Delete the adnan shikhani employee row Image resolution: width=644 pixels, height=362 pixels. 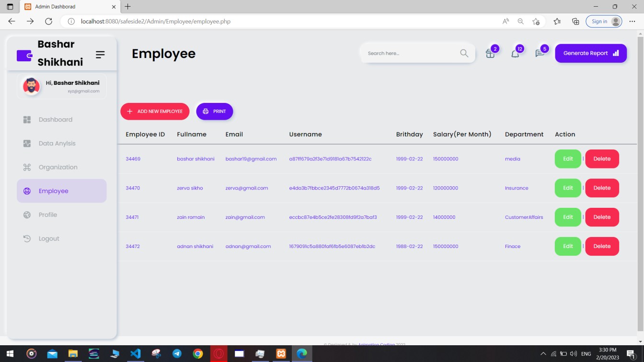click(602, 246)
